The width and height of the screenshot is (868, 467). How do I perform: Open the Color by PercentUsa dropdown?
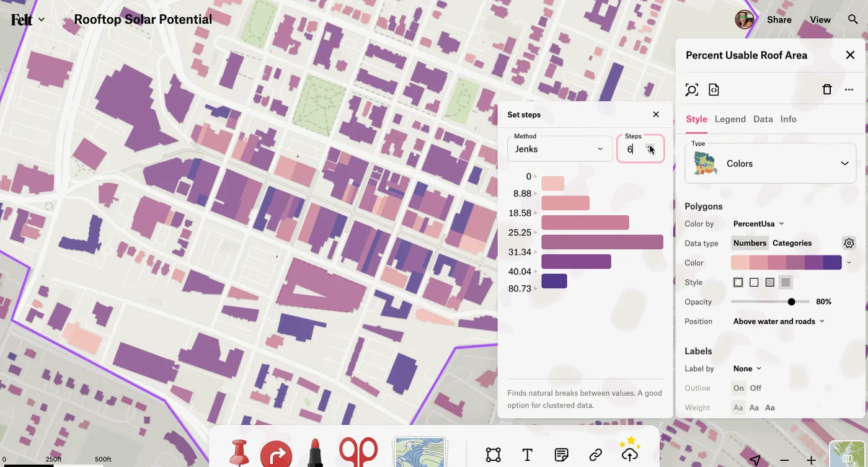(x=759, y=224)
